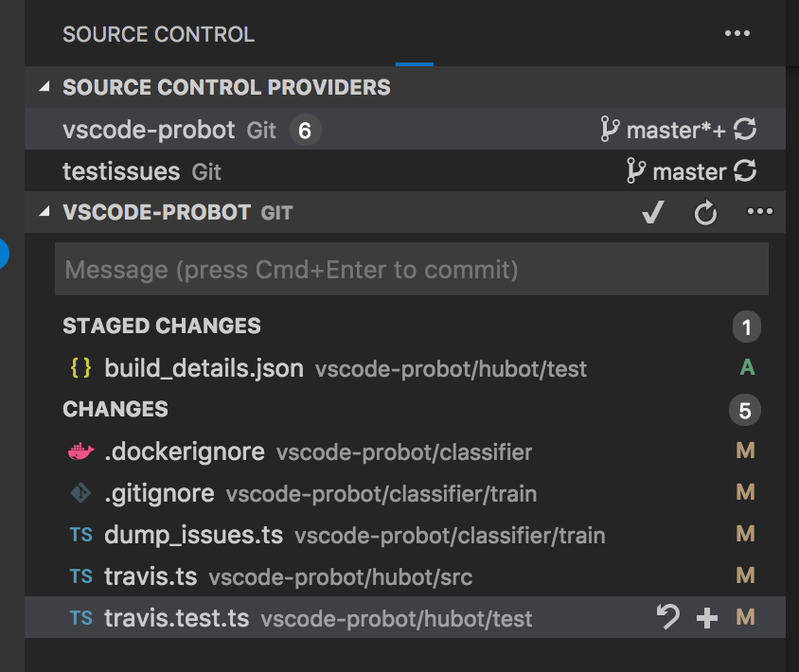Collapse the SOURCE CONTROL PROVIDERS section

42,87
